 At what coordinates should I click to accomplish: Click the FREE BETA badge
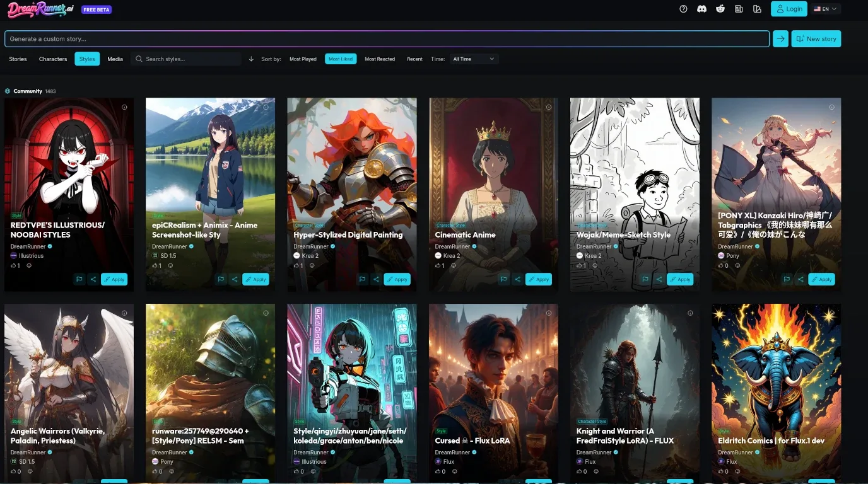pyautogui.click(x=97, y=10)
